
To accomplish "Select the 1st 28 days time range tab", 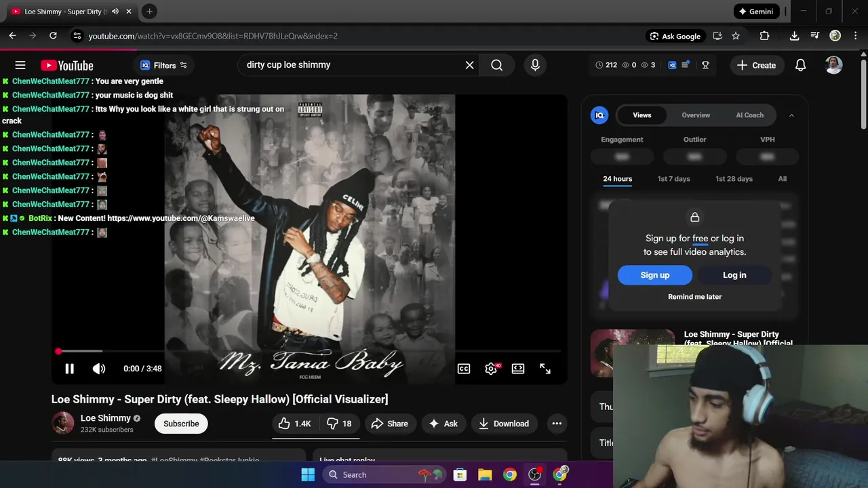I will click(734, 179).
